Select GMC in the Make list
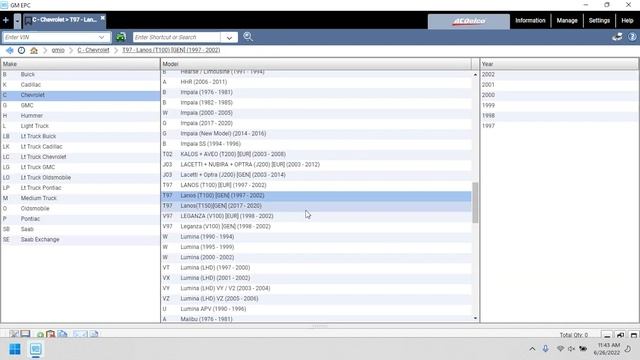The height and width of the screenshot is (360, 640). point(80,105)
